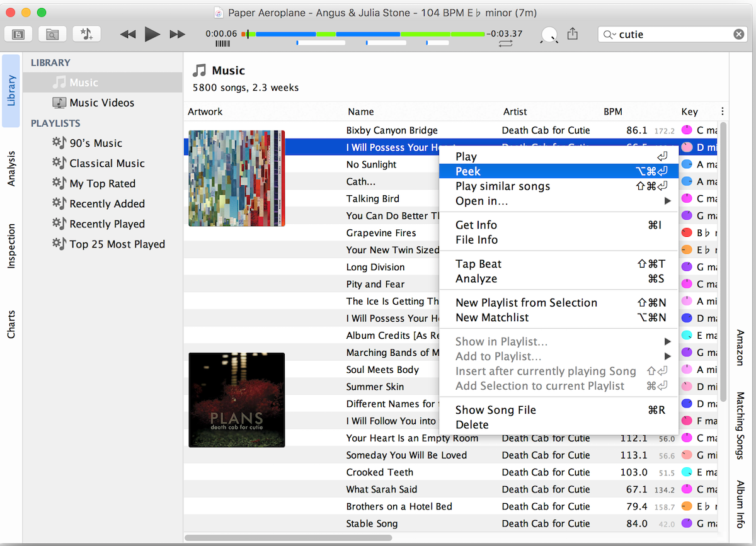Click the key color dot for Stable Song

687,523
